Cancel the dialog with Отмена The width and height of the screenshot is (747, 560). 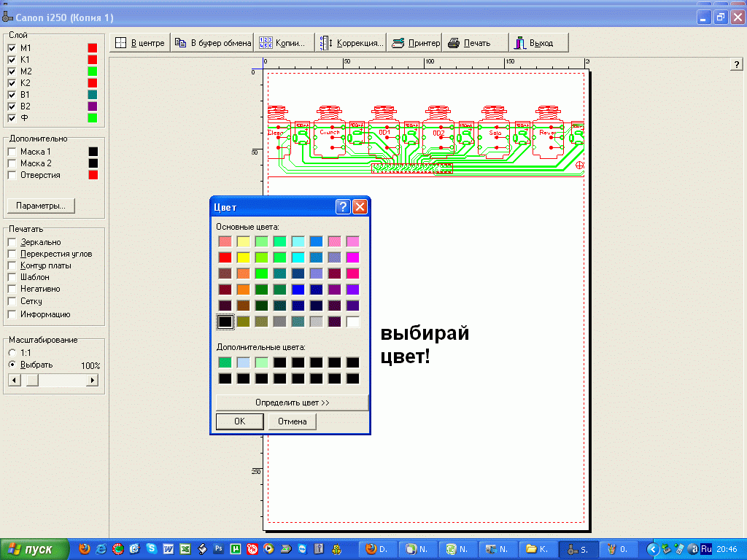point(292,421)
